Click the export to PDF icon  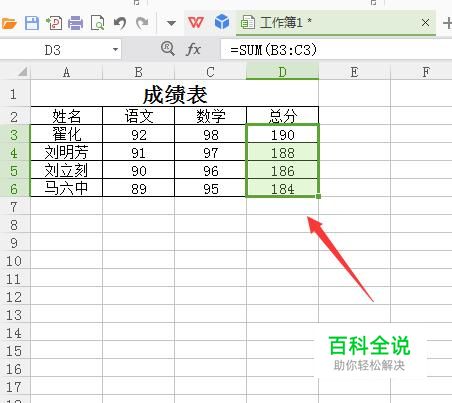(x=54, y=23)
